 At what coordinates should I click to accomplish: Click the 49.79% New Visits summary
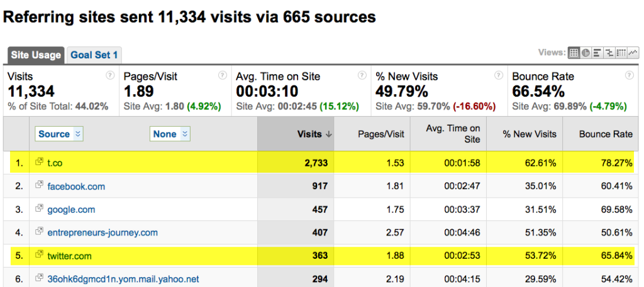point(402,91)
